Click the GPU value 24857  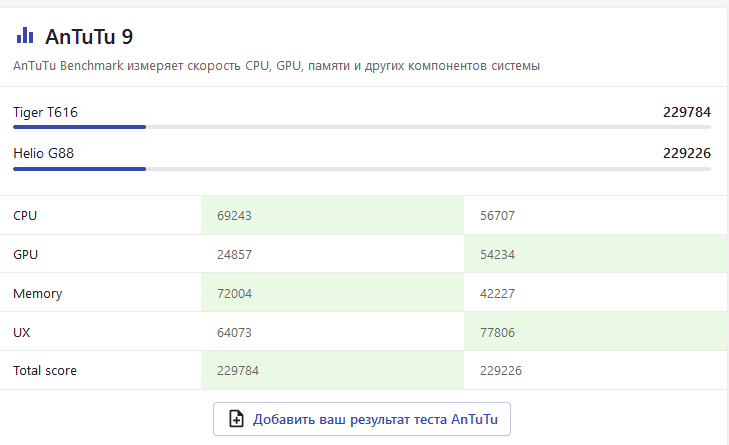click(234, 254)
